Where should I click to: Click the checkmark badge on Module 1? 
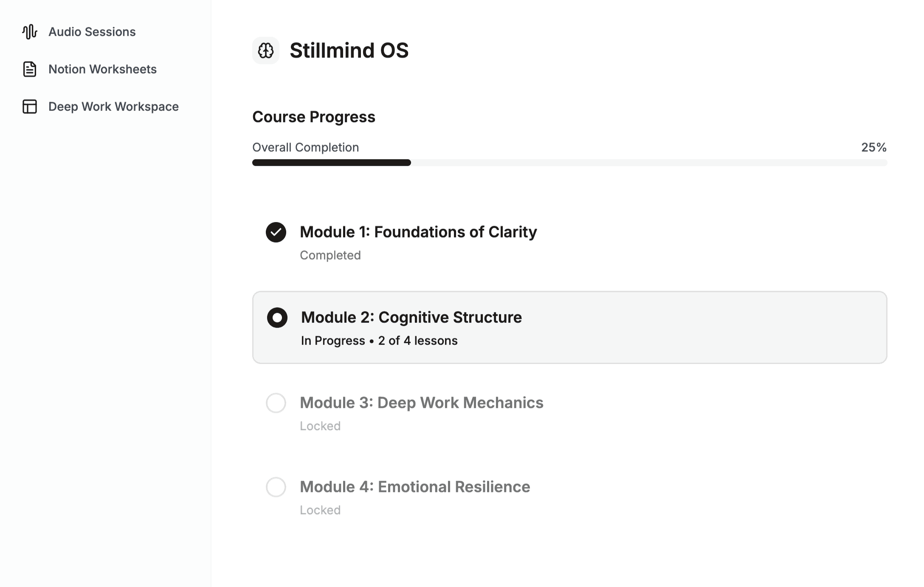click(276, 232)
